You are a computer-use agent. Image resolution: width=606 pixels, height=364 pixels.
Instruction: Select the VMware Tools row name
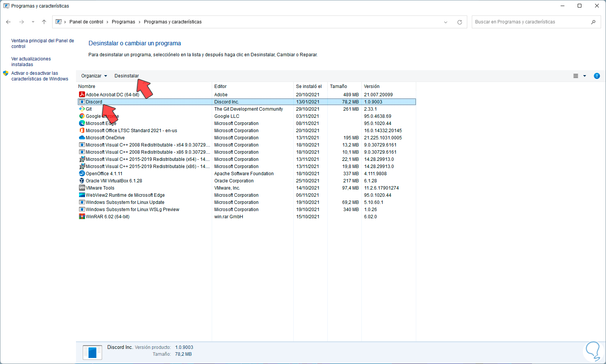[100, 188]
